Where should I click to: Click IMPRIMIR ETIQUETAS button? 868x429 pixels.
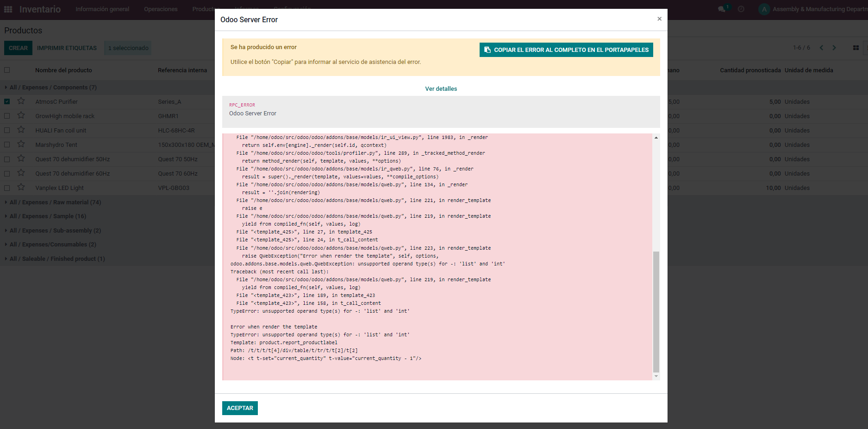pos(67,48)
